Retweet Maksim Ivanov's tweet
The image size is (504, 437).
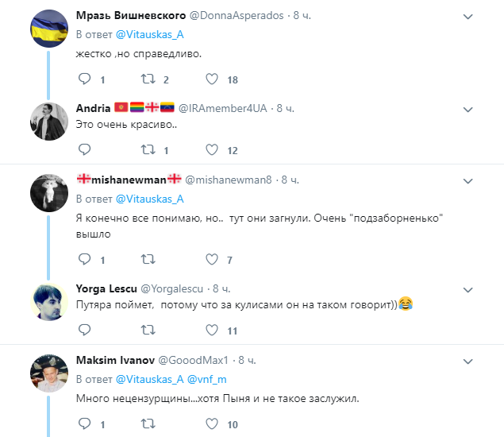click(x=147, y=424)
